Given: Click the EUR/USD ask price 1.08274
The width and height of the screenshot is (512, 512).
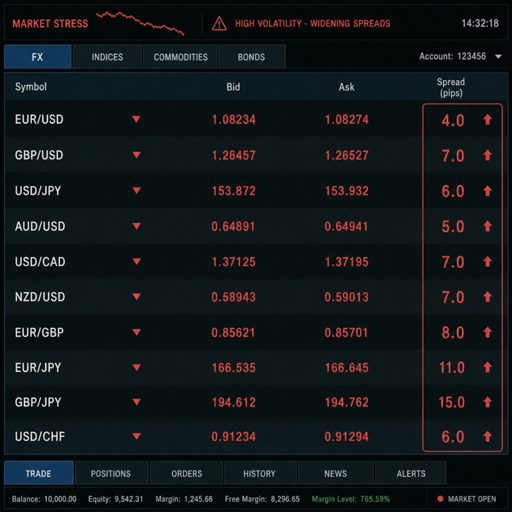Looking at the screenshot, I should [347, 120].
